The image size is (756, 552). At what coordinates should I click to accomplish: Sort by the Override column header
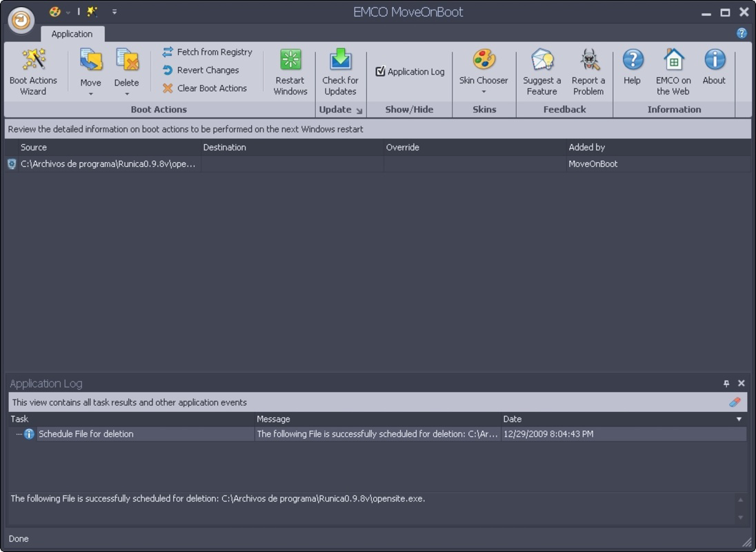coord(475,148)
